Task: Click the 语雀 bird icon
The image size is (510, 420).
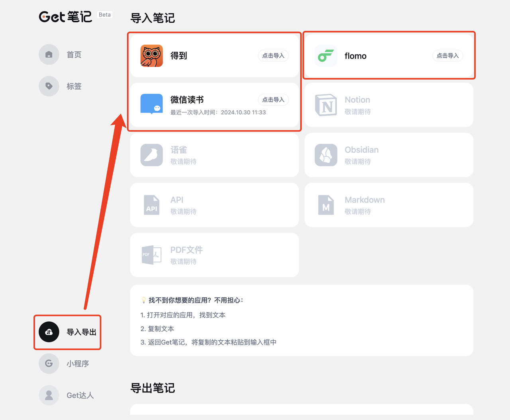Action: tap(151, 155)
